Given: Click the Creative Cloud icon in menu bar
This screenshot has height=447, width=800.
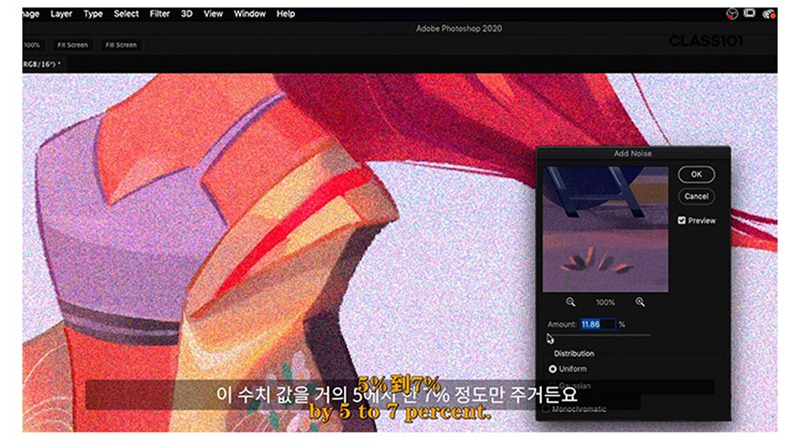Looking at the screenshot, I should 768,14.
